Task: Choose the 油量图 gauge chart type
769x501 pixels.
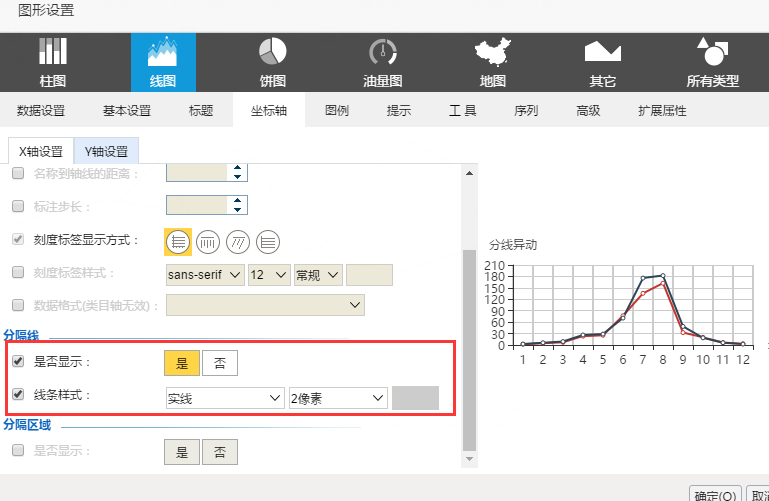Action: pyautogui.click(x=383, y=63)
